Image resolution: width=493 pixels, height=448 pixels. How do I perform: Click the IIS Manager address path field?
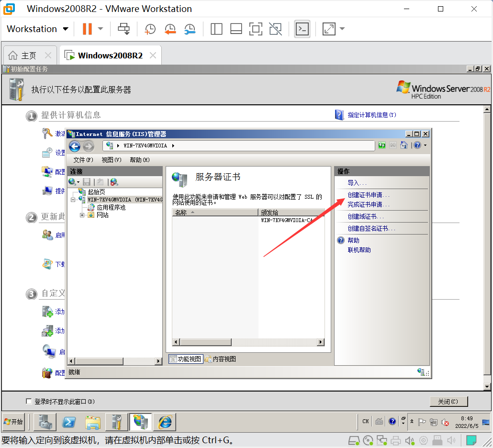(239, 146)
